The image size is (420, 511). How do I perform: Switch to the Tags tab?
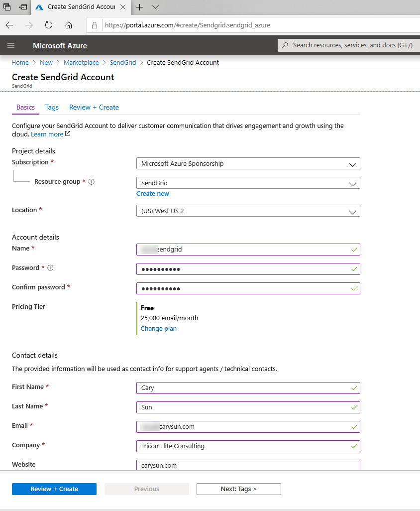click(52, 107)
